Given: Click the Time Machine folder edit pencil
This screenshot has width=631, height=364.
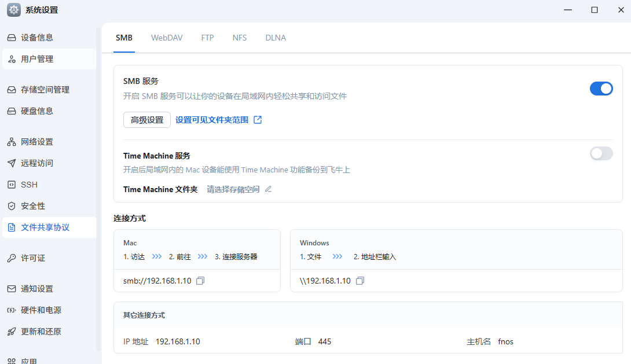Looking at the screenshot, I should coord(268,189).
